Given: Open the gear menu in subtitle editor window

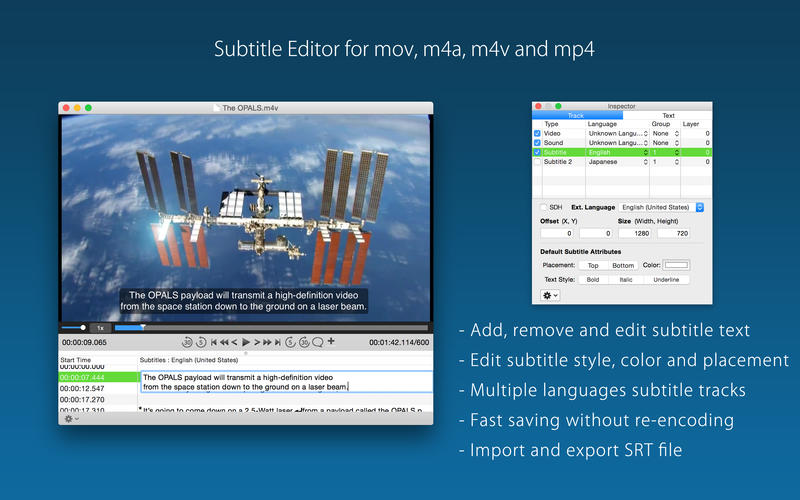Looking at the screenshot, I should [x=71, y=419].
